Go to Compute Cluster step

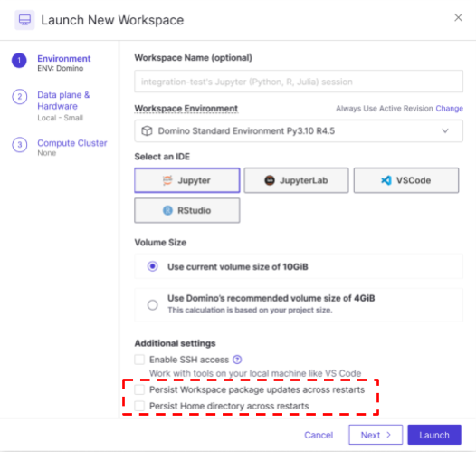[72, 143]
